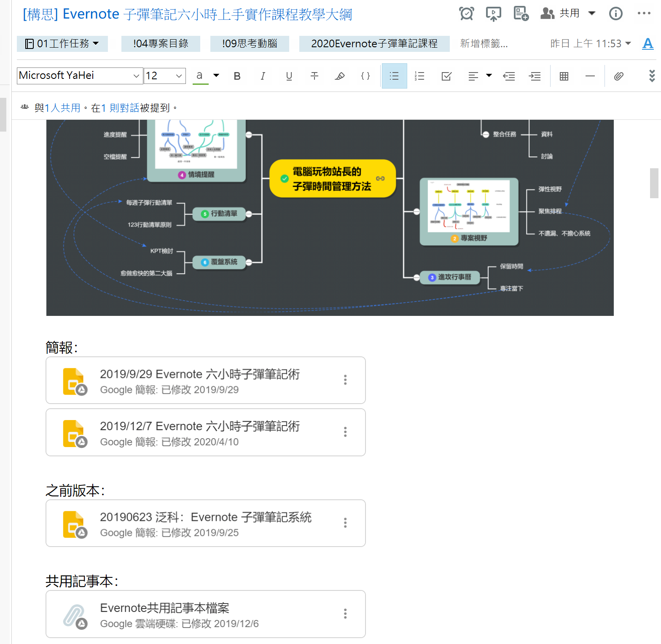Open options for the 20190623 泛科 attachment

(x=345, y=523)
